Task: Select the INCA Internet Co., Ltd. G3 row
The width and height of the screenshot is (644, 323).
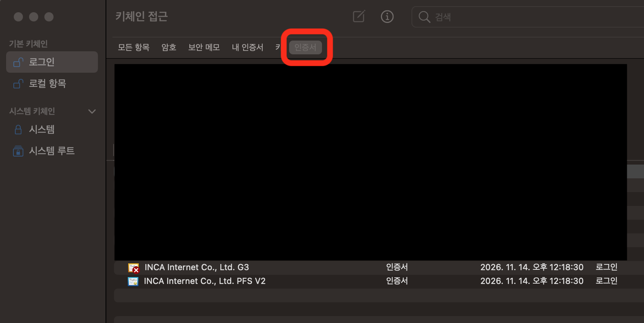Action: point(379,268)
